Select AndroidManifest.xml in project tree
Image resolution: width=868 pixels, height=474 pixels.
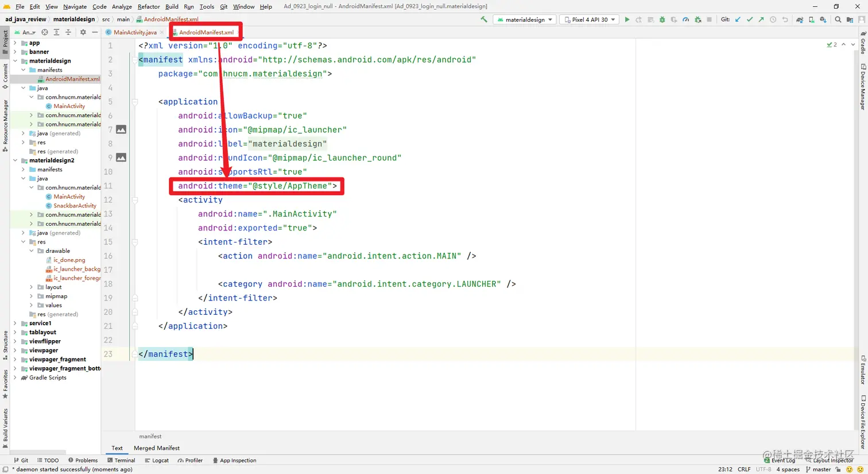[72, 79]
